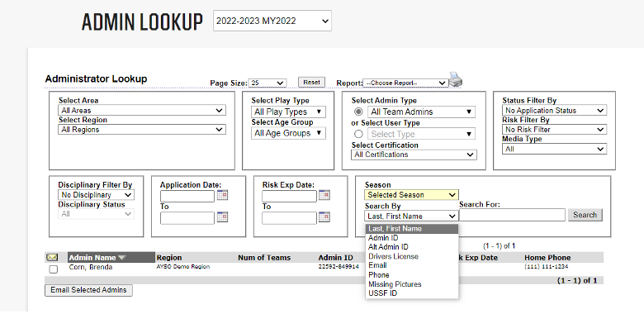This screenshot has width=644, height=314.
Task: Choose Alt Admin ID option
Action: (411, 247)
